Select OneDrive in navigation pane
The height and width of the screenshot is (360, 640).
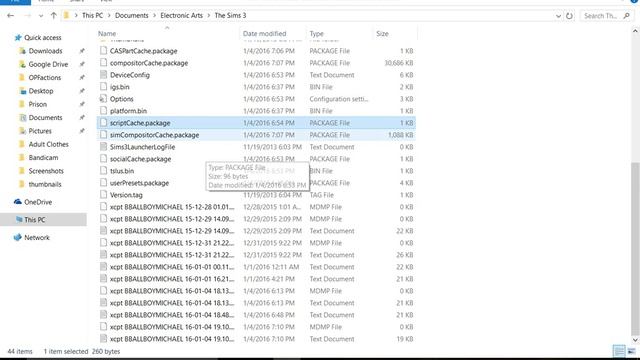point(38,202)
